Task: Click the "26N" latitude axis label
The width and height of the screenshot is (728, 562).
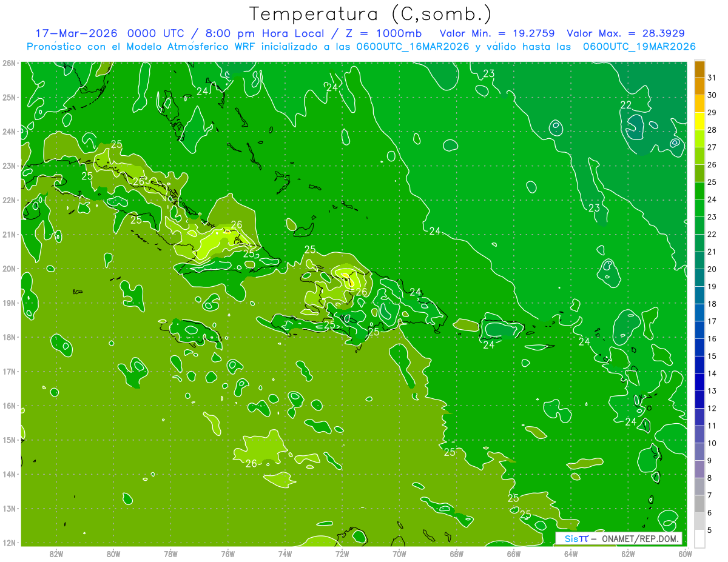Action: (8, 63)
